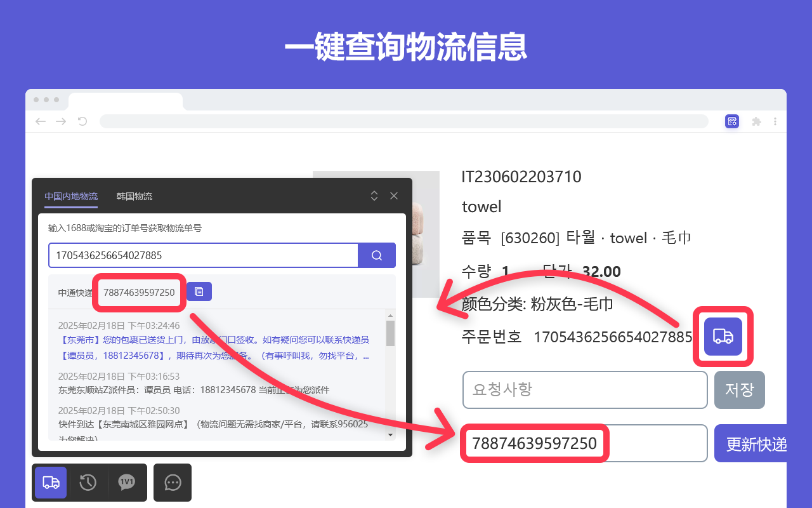Screen dimensions: 812x508
Task: Click the browser extensions puzzle icon
Action: [756, 121]
